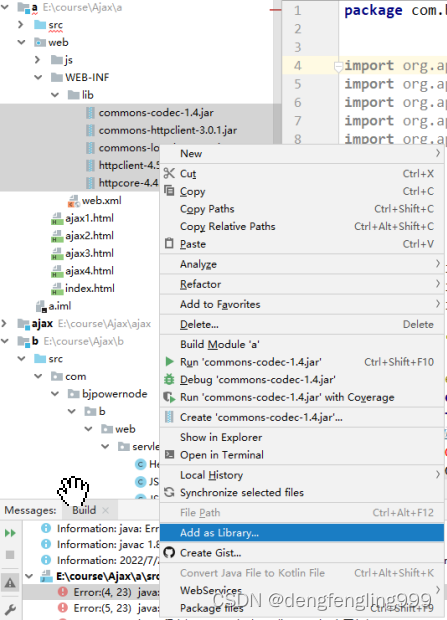This screenshot has width=447, height=620.
Task: Switch to the Build tab in Messages
Action: [x=84, y=510]
